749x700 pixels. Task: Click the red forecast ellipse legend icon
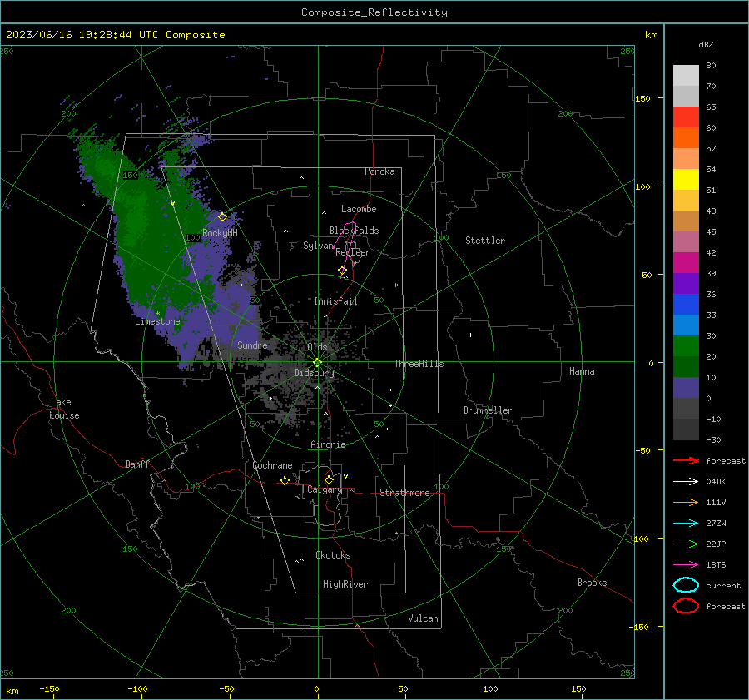(686, 606)
